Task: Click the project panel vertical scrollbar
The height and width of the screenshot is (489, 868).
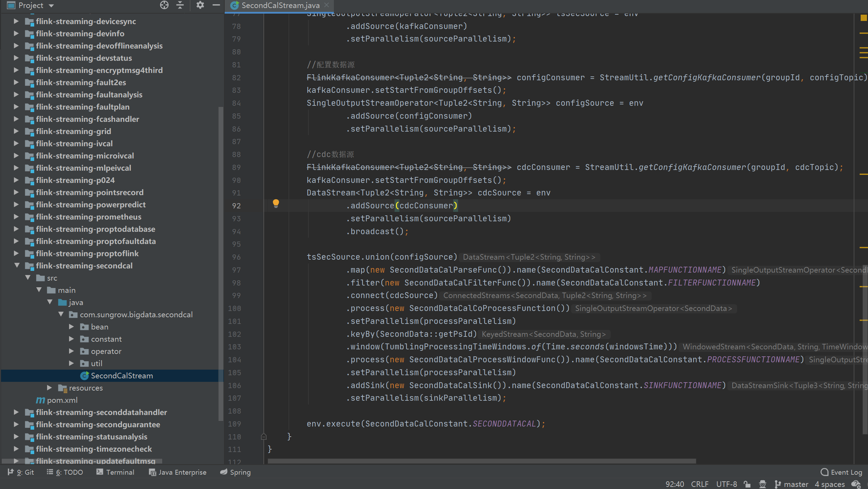Action: (220, 264)
